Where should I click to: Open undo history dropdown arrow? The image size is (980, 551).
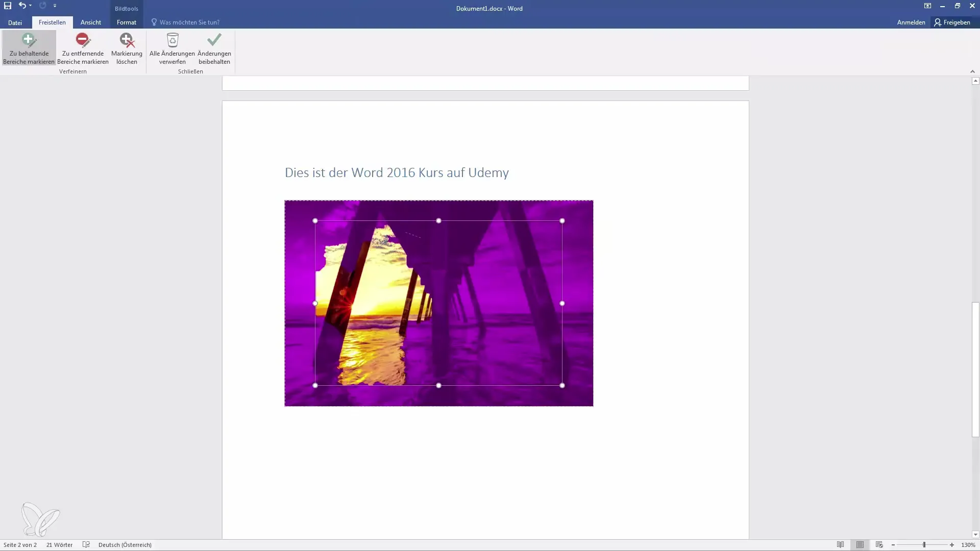click(x=31, y=6)
